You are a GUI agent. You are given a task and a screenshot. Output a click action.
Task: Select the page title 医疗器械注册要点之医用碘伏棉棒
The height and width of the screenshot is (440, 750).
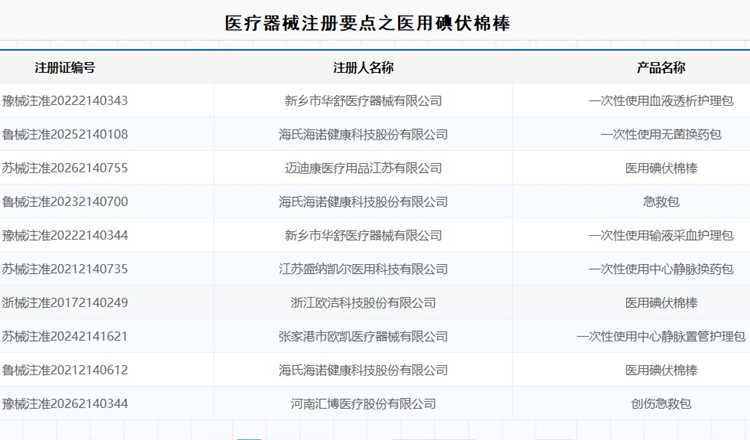pos(367,23)
